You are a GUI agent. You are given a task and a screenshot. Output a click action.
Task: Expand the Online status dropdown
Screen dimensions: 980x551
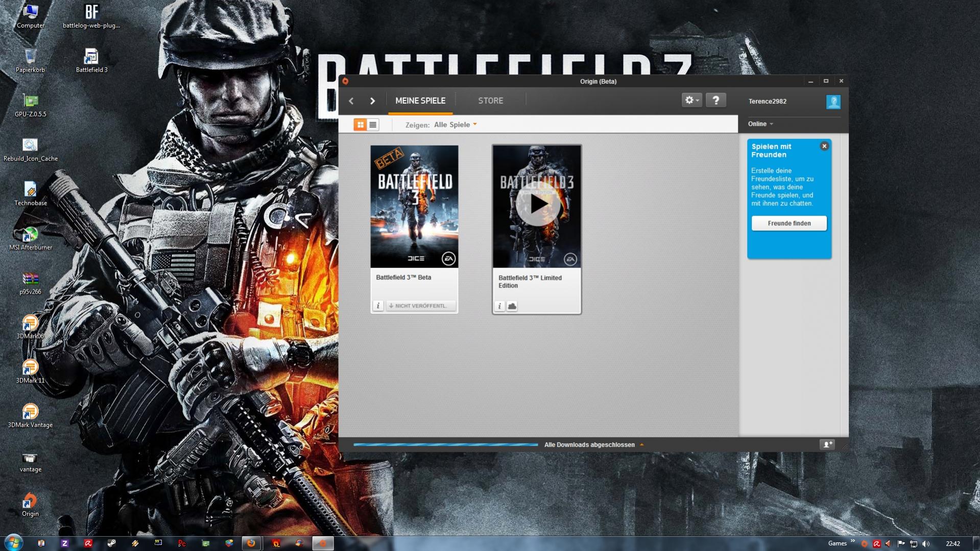tap(760, 124)
